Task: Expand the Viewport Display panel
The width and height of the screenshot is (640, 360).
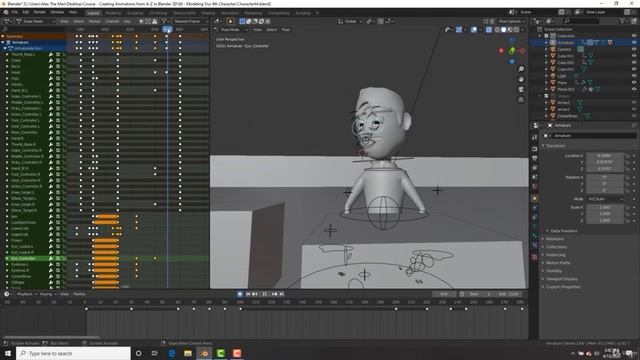Action: tap(562, 279)
